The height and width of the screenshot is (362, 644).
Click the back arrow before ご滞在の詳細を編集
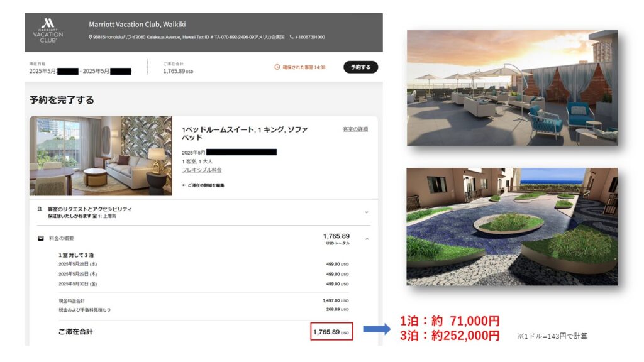(x=184, y=185)
